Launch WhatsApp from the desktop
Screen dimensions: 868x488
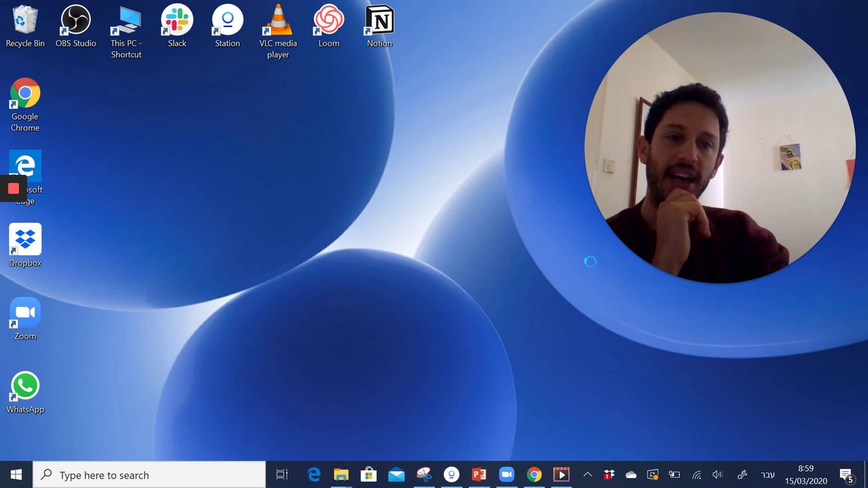pyautogui.click(x=25, y=387)
